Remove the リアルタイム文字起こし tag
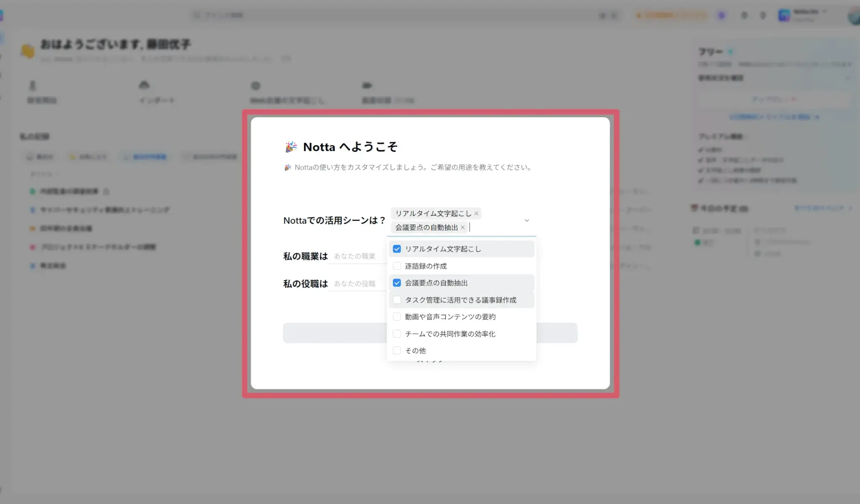Screen dimensions: 860x504 click(476, 214)
